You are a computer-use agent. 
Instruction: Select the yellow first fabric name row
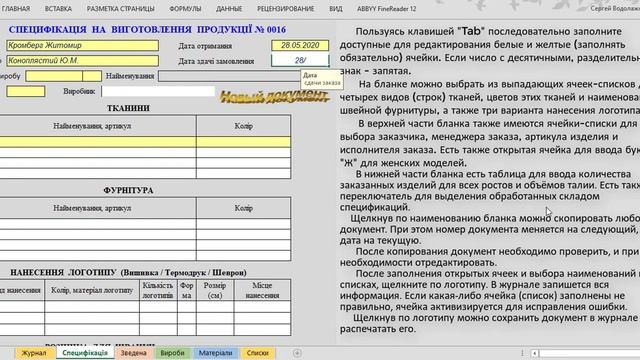[98, 142]
